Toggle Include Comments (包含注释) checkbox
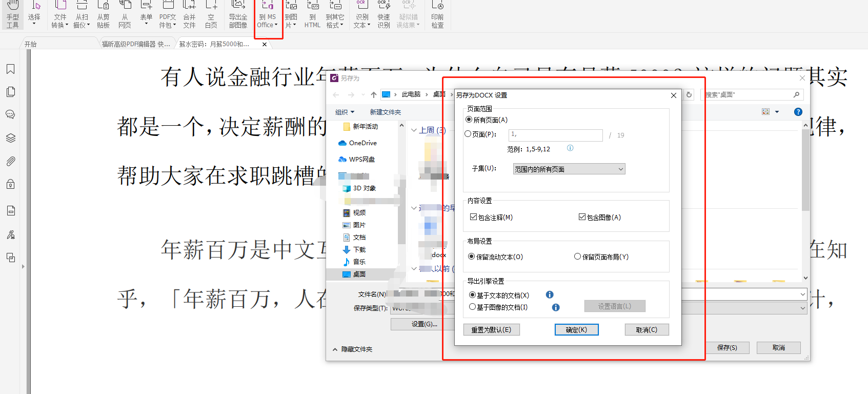This screenshot has height=394, width=868. (473, 217)
